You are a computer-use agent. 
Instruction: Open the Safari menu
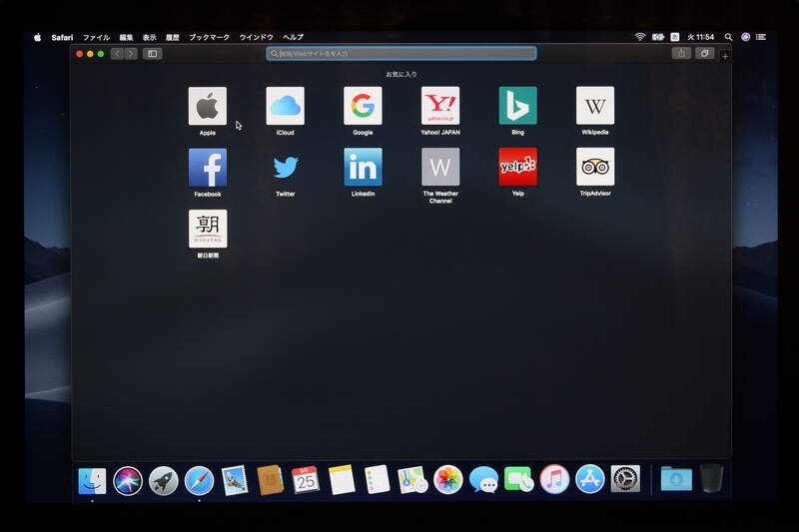point(62,37)
